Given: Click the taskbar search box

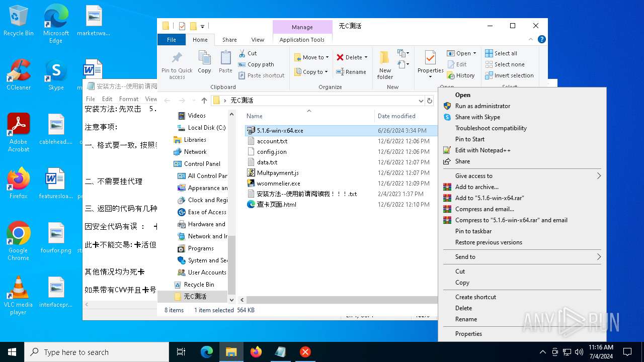Looking at the screenshot, I should pyautogui.click(x=97, y=352).
